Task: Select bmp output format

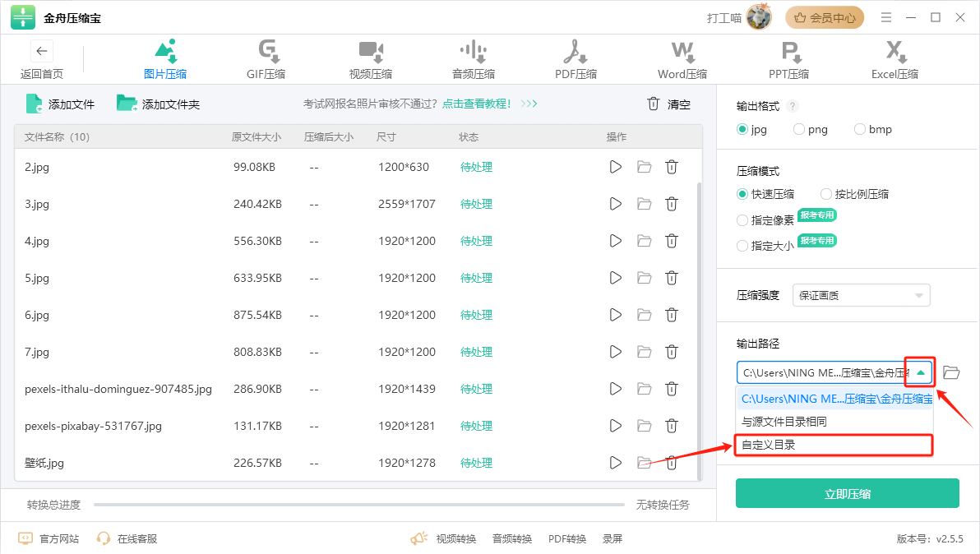Action: pyautogui.click(x=873, y=129)
